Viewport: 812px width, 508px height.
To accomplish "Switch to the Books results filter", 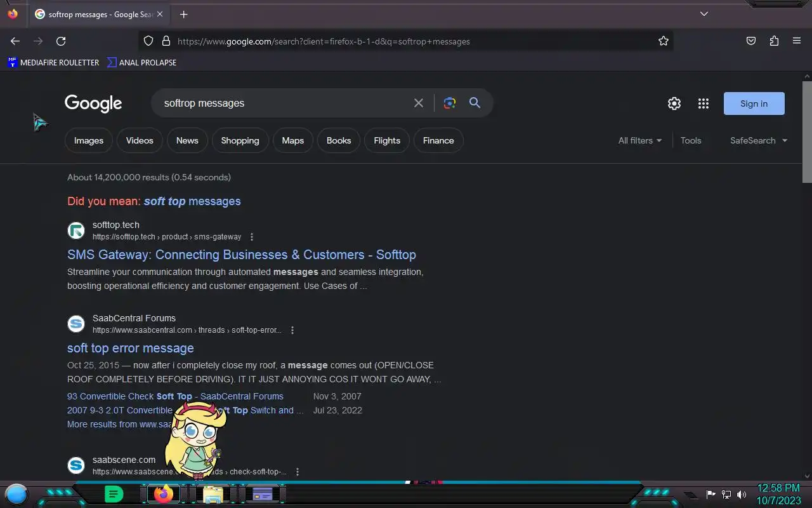I will point(339,140).
